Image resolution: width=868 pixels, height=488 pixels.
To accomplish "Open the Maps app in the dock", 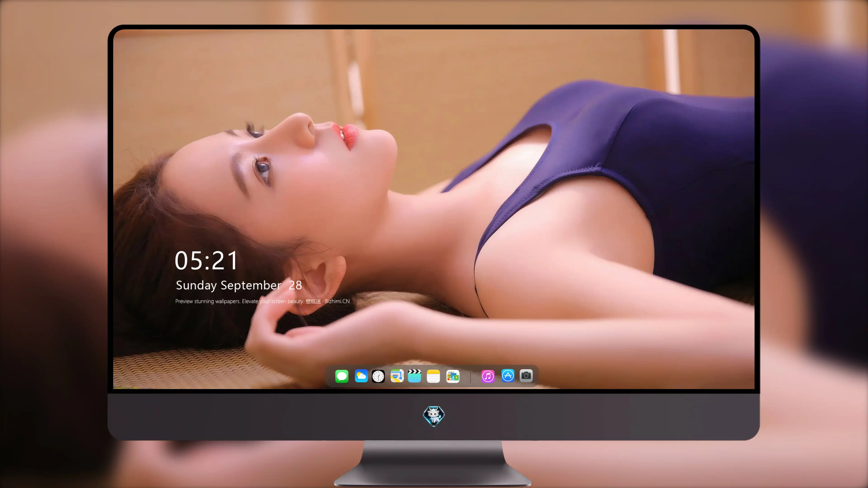I will point(397,376).
